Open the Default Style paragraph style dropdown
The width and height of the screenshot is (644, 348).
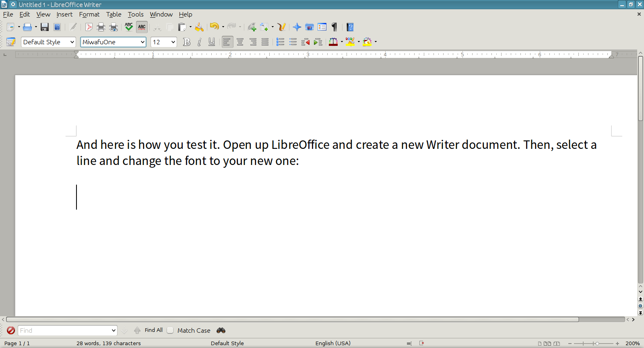click(72, 42)
